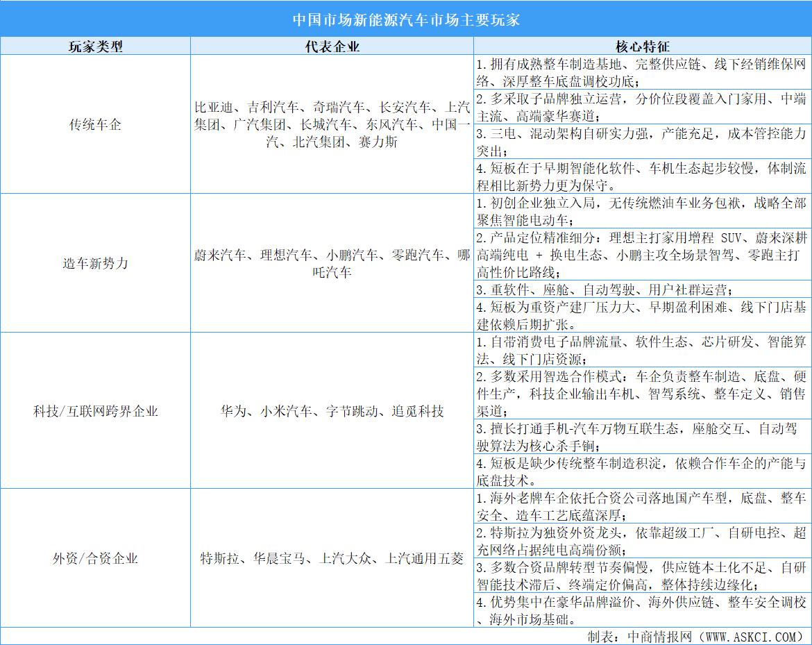Click the source credit 制表：中商情报网
The height and width of the screenshot is (645, 812).
pos(698,637)
